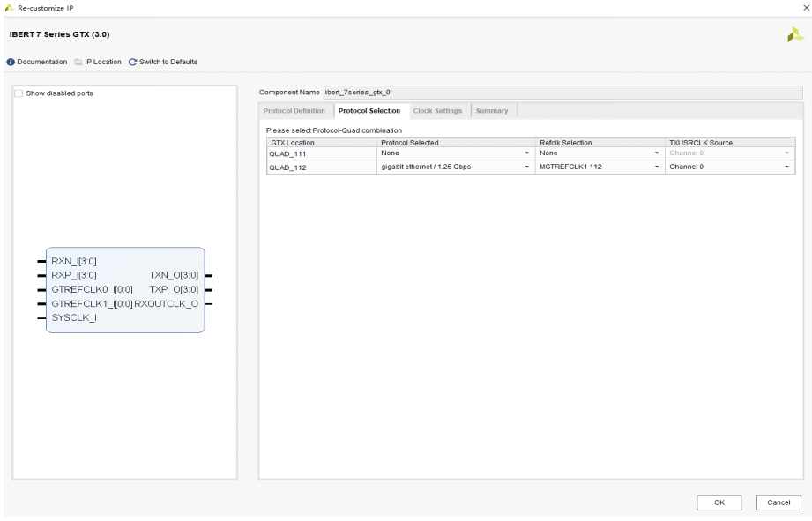Click the Documentation info icon
812x521 pixels.
point(11,62)
